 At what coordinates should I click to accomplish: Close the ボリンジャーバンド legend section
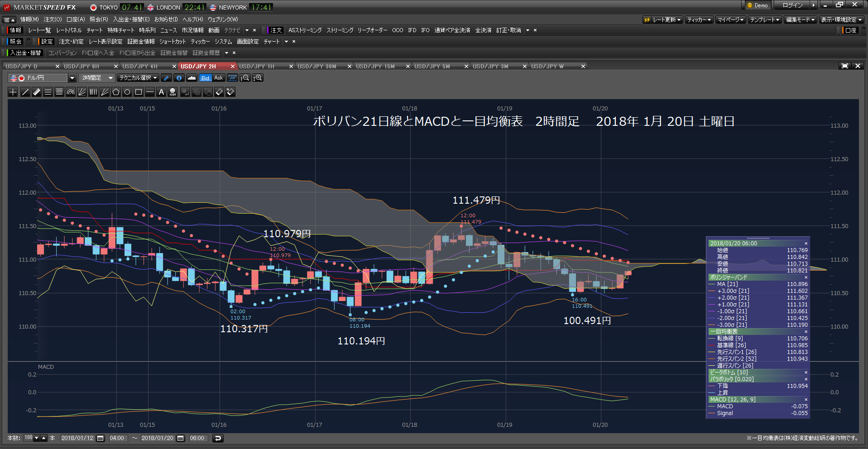point(806,277)
